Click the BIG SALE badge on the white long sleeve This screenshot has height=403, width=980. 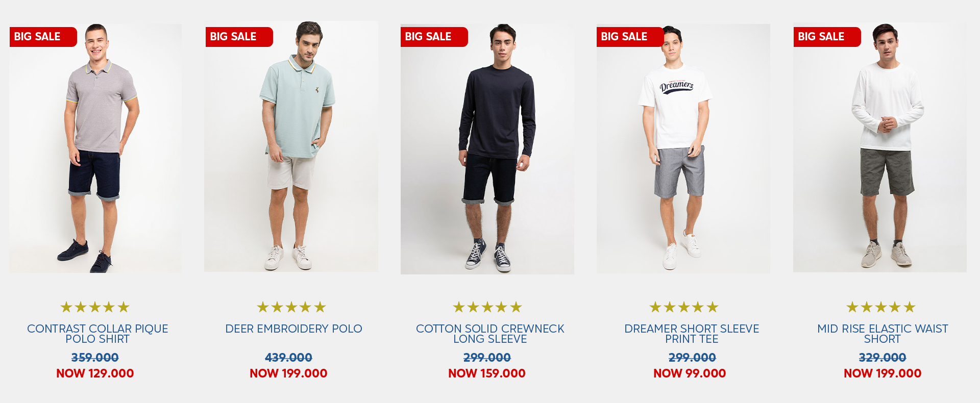827,37
